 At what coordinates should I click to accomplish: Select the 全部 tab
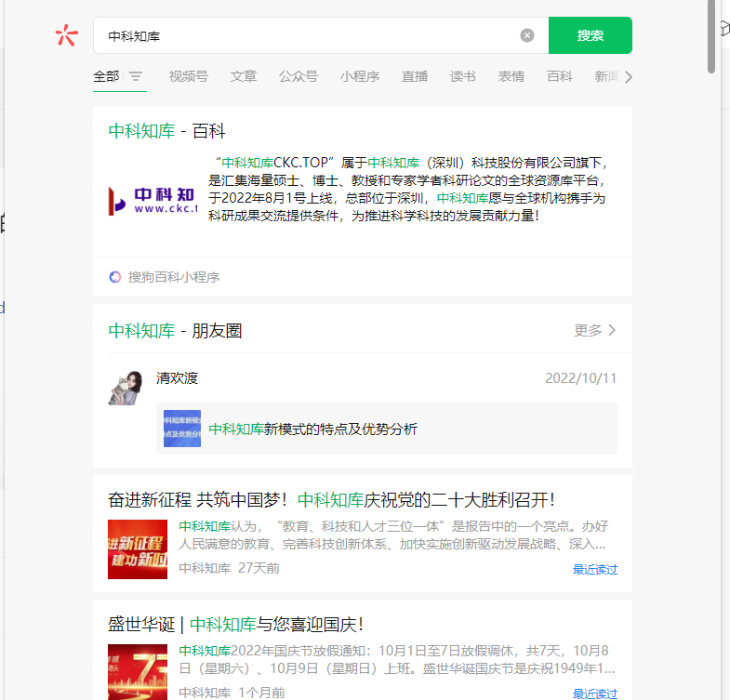pos(106,76)
